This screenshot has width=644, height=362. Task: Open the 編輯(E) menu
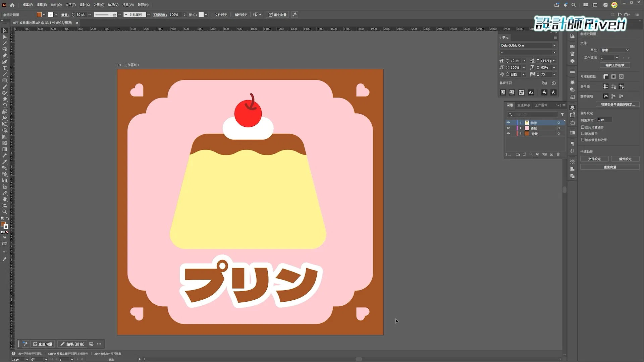click(42, 5)
